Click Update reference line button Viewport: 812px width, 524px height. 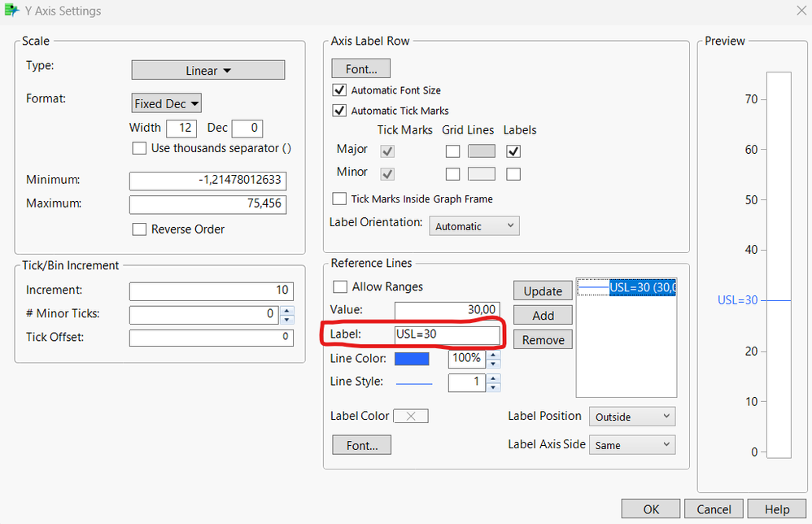543,291
